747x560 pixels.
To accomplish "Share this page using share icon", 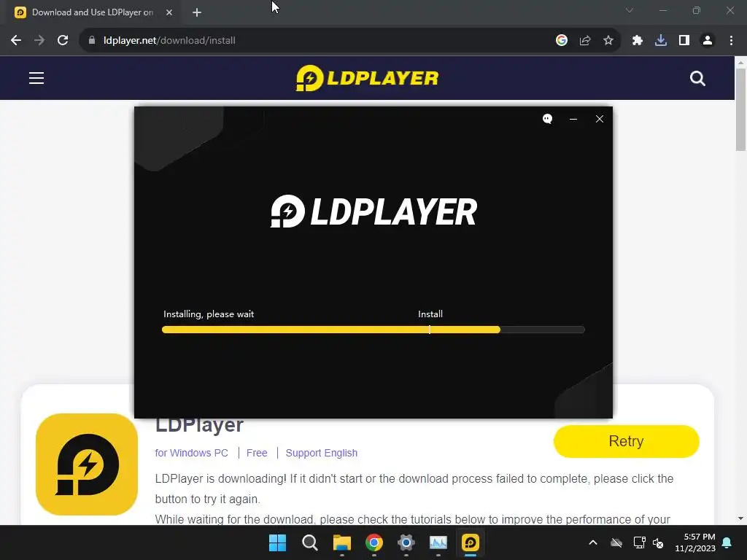I will tap(585, 41).
